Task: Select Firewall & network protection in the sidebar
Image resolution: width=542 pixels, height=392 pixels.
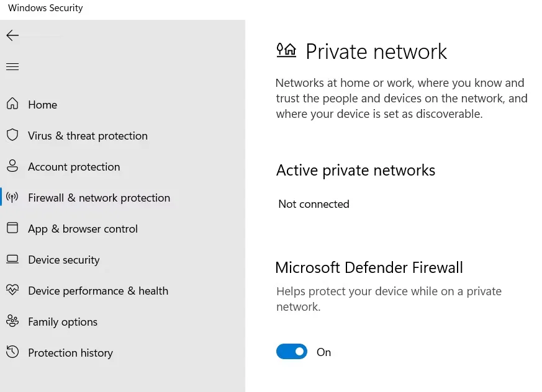Action: [99, 197]
